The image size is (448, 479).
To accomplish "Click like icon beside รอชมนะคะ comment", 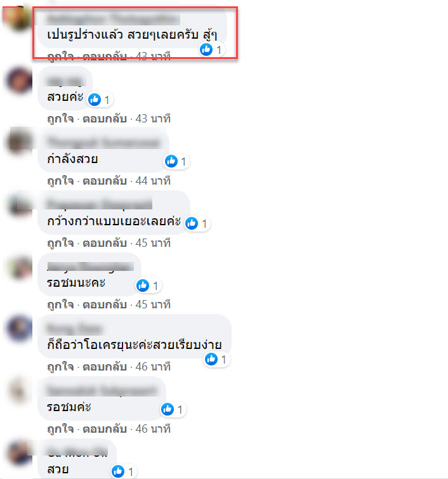I will 143,285.
